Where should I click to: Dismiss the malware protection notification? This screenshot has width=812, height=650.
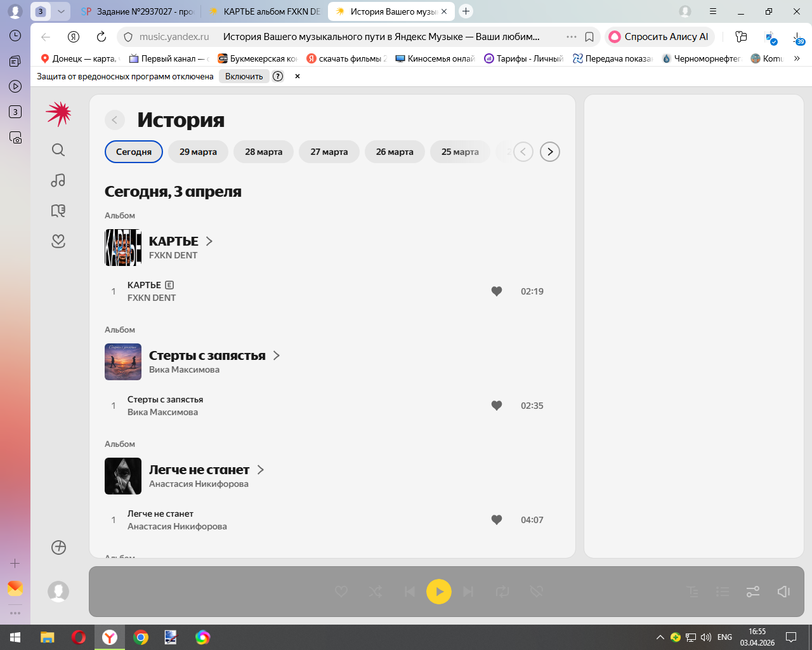tap(298, 76)
